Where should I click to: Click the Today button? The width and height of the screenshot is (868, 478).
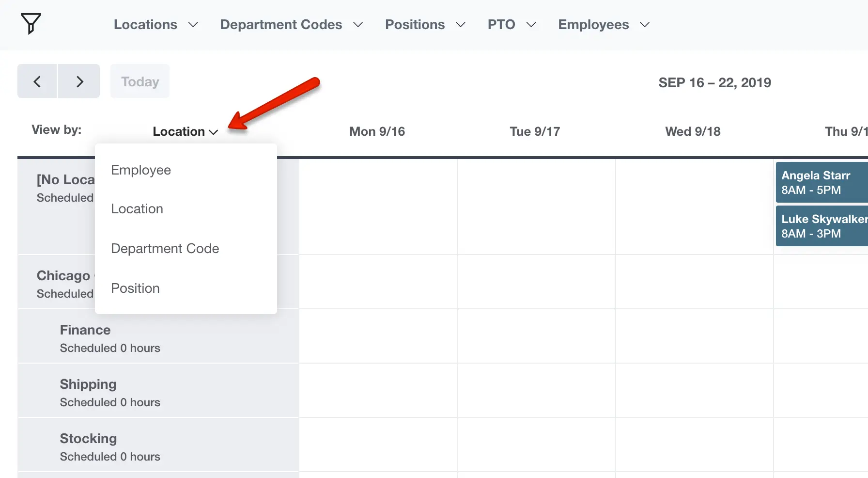click(140, 81)
